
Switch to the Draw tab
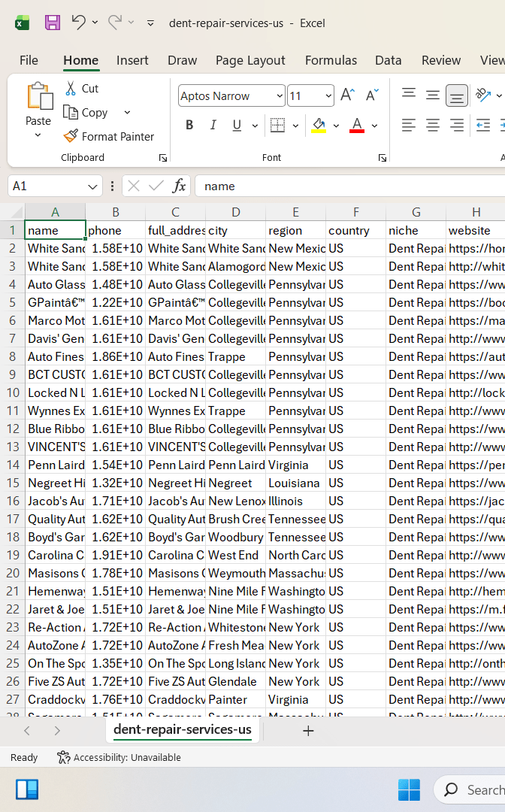182,60
